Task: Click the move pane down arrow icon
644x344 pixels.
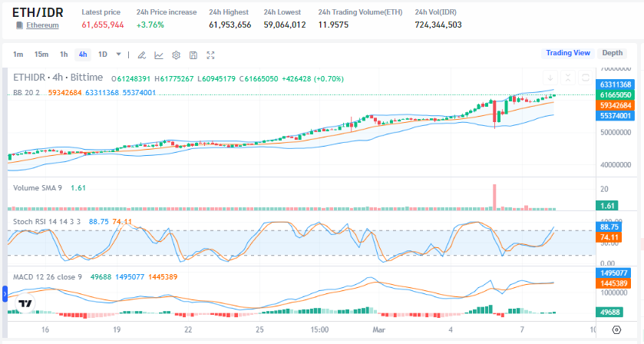Action: tap(550, 78)
